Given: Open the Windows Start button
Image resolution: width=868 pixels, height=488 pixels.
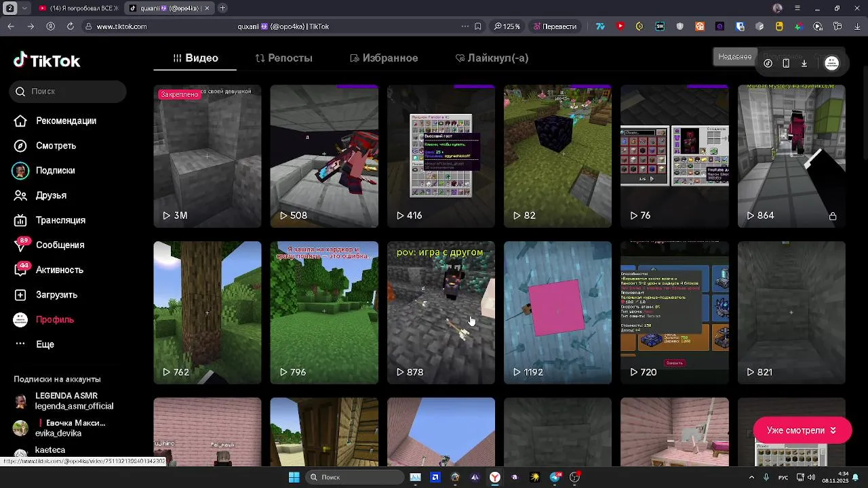Looking at the screenshot, I should click(x=294, y=477).
